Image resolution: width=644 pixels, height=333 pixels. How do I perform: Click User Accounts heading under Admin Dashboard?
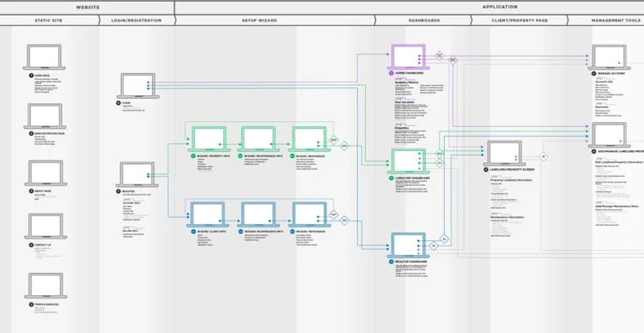click(404, 102)
